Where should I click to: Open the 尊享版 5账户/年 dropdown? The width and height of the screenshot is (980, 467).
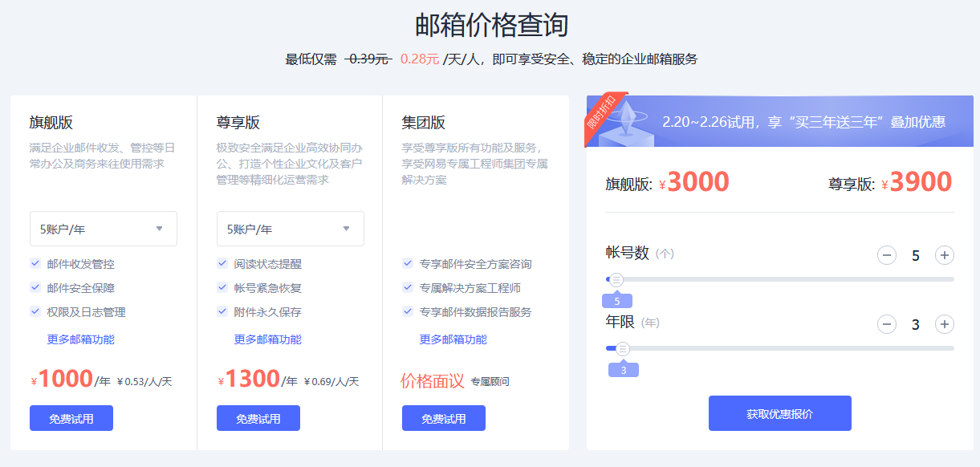(x=290, y=229)
